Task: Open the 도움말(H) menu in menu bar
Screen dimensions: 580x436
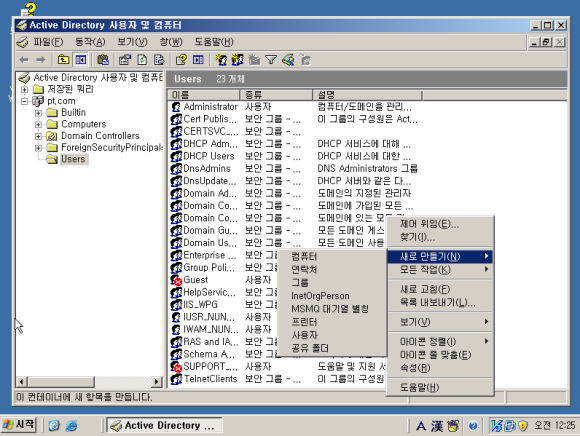Action: point(214,42)
